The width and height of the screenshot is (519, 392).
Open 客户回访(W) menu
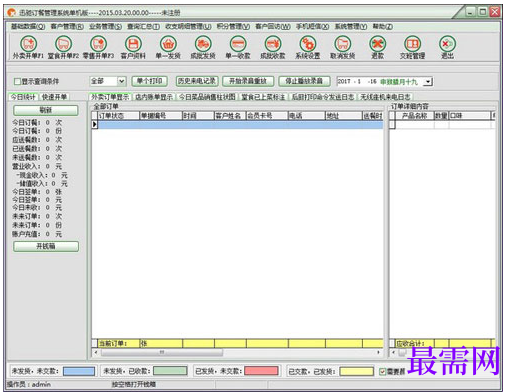pos(273,26)
